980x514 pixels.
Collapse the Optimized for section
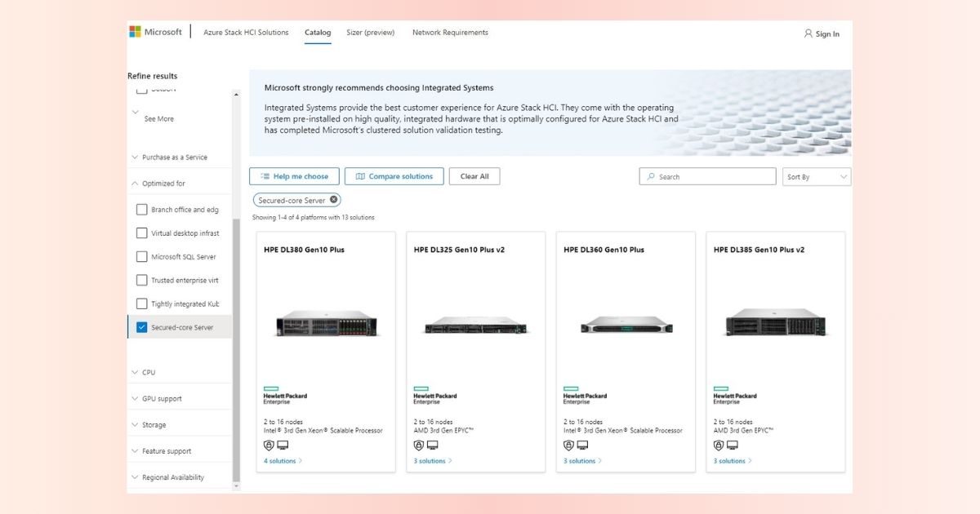pyautogui.click(x=180, y=184)
